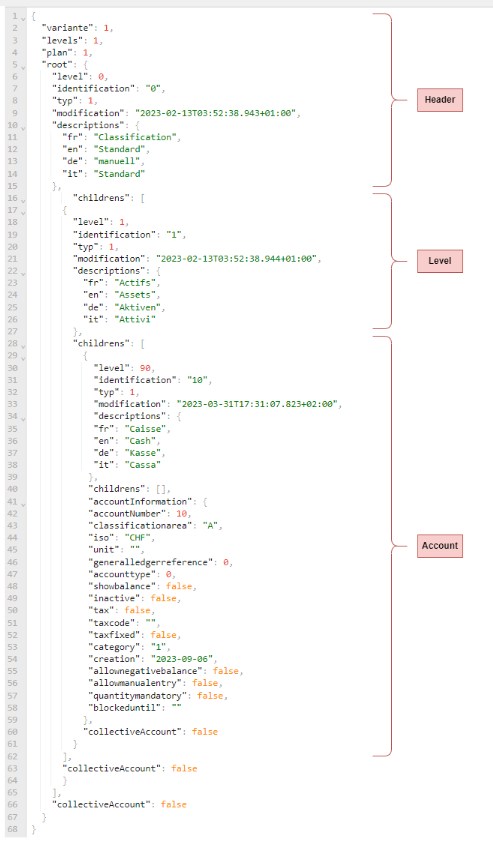
Task: Select the "Cassa" value
Action: [143, 464]
